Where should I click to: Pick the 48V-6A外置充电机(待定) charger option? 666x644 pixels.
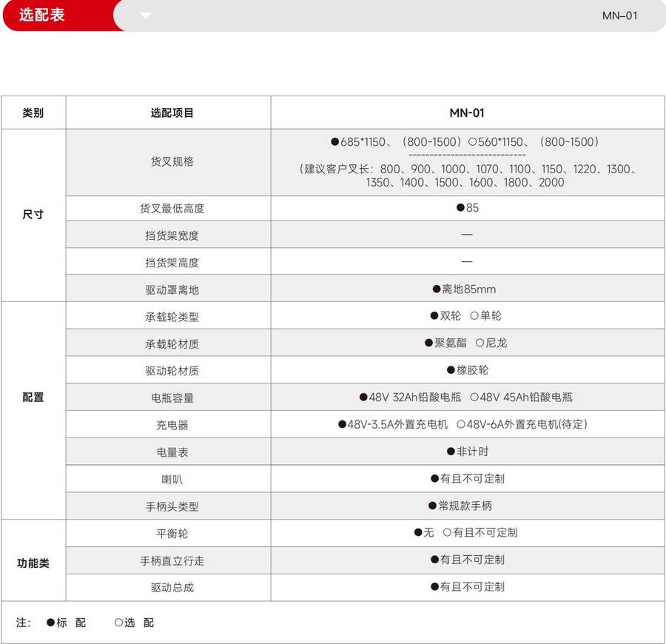coord(522,424)
